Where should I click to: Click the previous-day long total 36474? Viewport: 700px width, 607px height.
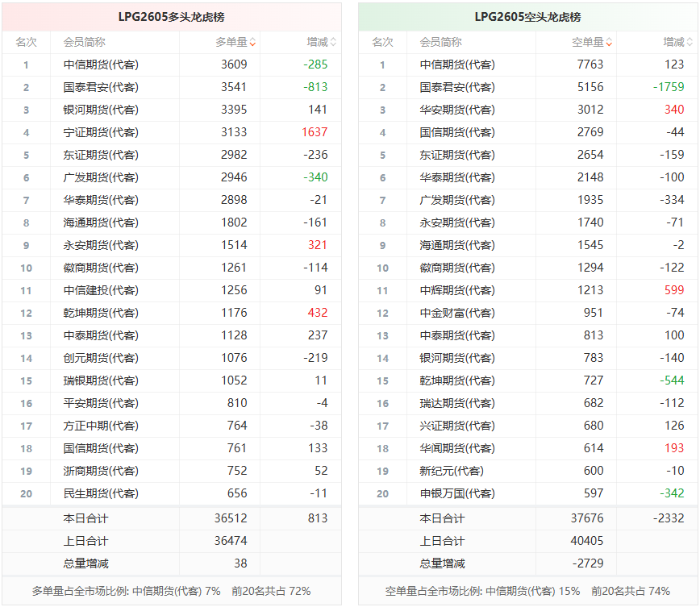click(231, 541)
